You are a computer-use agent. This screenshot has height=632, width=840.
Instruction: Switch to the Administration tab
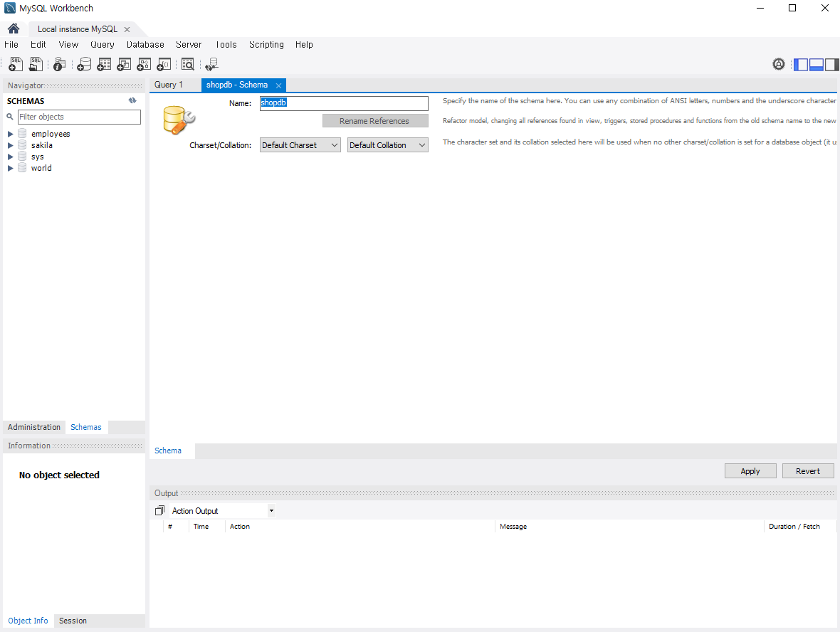pyautogui.click(x=33, y=427)
